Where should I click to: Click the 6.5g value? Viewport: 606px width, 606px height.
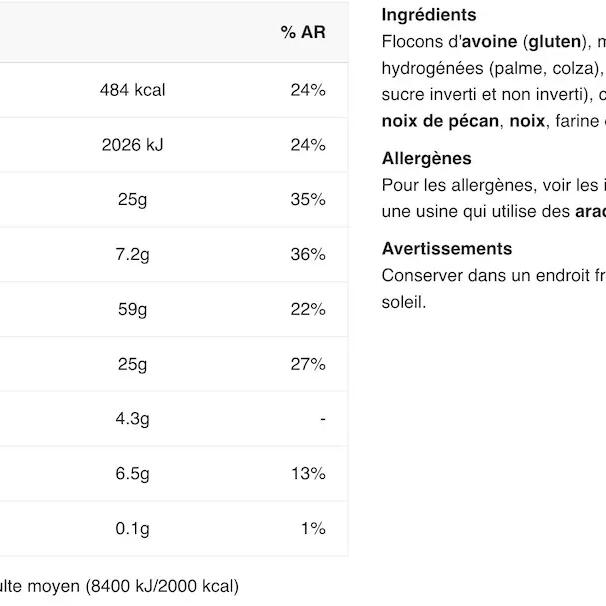132,473
